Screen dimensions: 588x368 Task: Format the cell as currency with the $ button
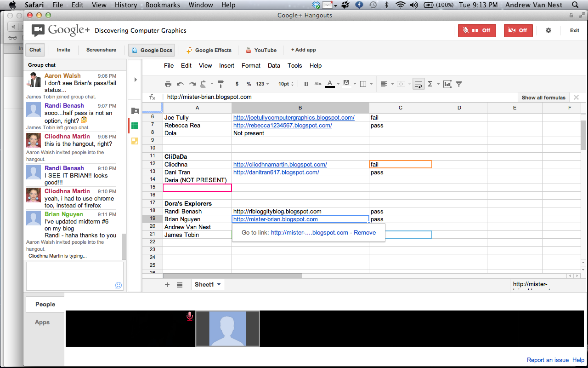[237, 84]
